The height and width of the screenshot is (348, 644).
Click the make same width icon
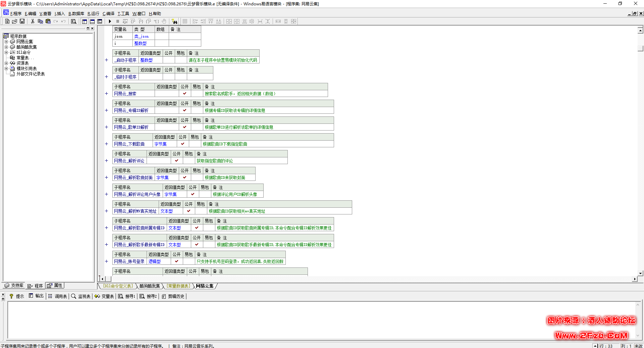pyautogui.click(x=278, y=21)
